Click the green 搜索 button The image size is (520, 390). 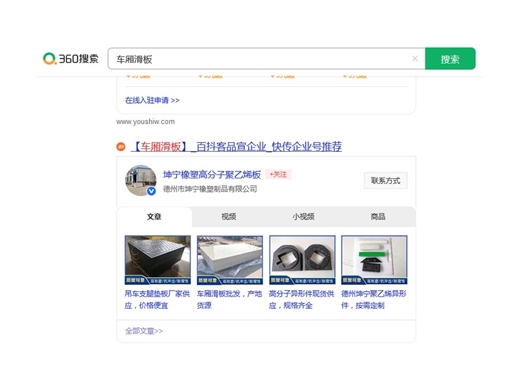450,59
